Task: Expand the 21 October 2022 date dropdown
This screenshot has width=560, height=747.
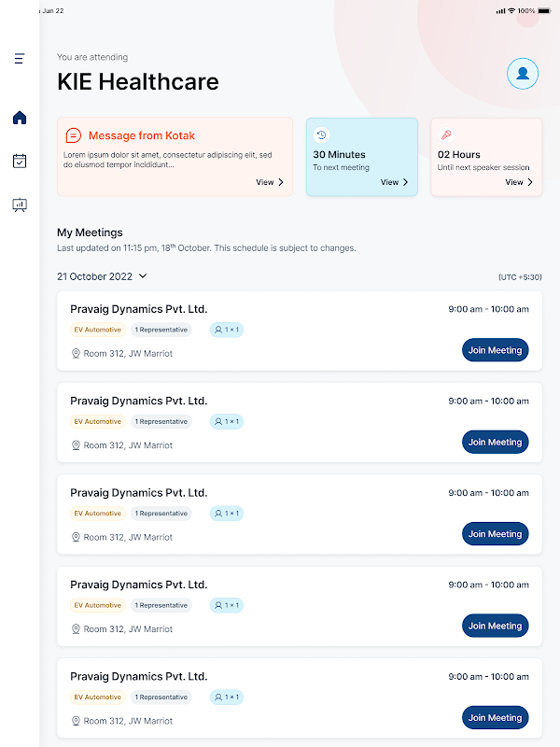Action: (x=143, y=276)
